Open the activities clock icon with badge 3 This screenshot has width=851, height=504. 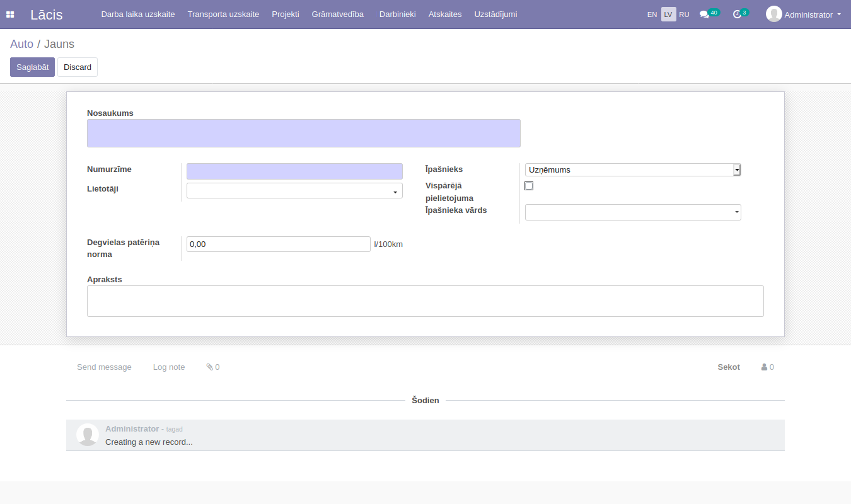tap(736, 14)
